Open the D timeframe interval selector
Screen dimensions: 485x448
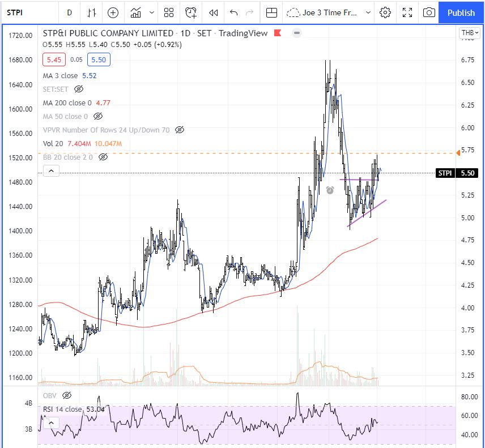click(69, 12)
